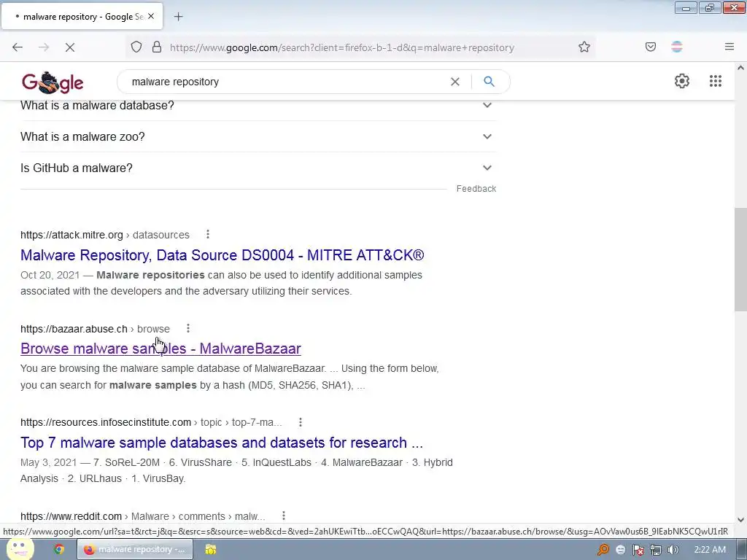747x560 pixels.
Task: Expand 'What is a malware database?'
Action: (258, 105)
